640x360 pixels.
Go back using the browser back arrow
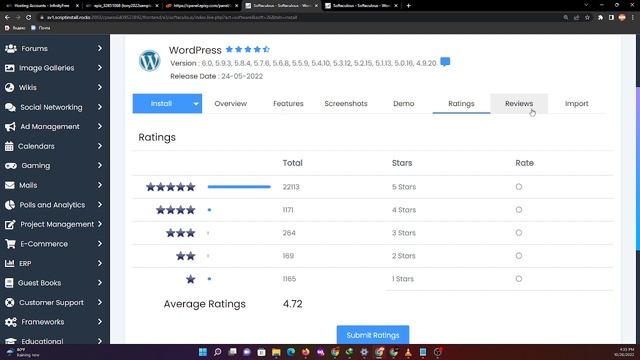point(7,18)
